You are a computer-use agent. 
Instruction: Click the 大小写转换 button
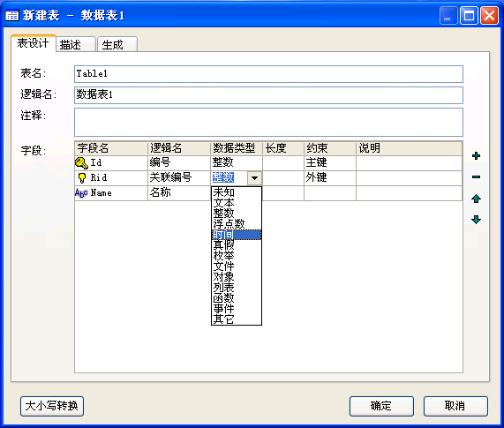(x=52, y=406)
